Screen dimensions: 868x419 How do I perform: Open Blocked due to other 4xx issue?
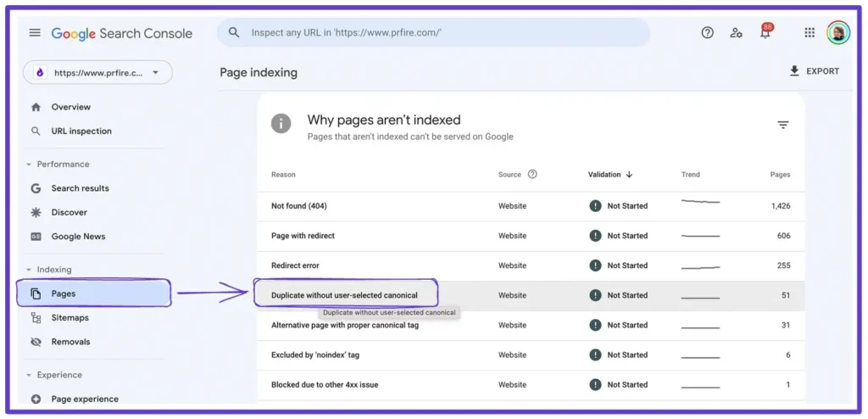[x=531, y=385]
